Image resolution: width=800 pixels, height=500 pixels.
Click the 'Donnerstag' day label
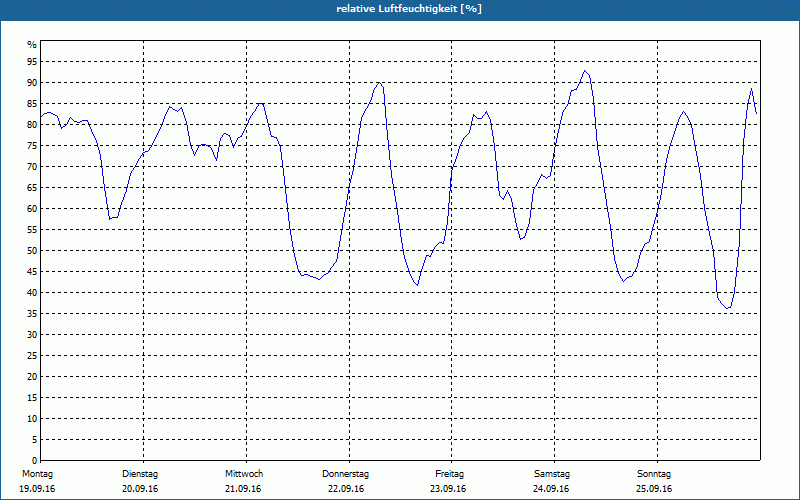(x=345, y=474)
